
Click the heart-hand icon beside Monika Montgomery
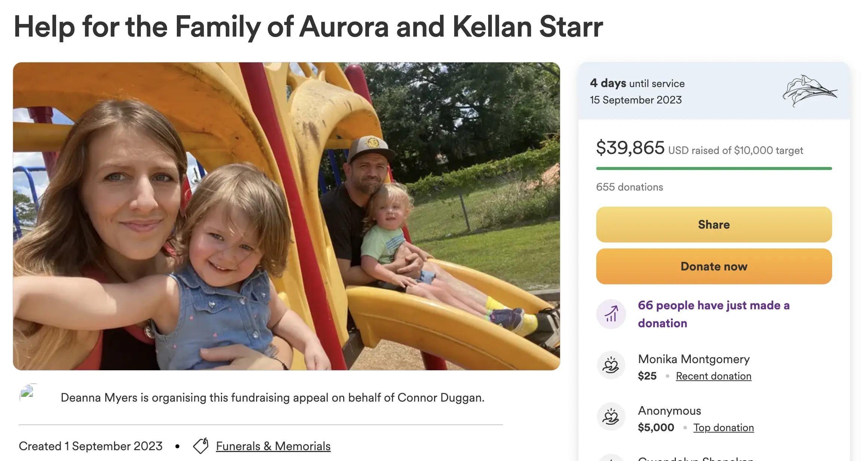coord(611,365)
